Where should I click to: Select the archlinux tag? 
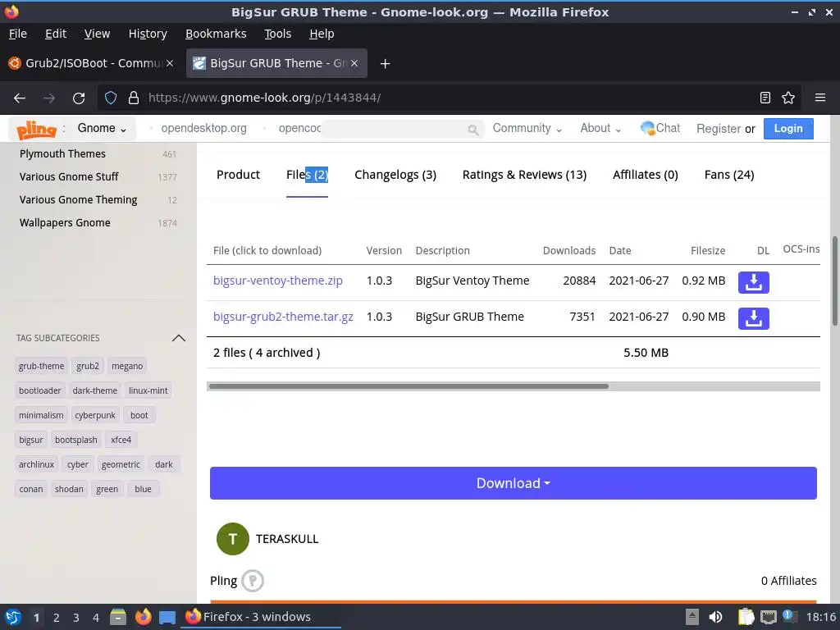coord(36,464)
